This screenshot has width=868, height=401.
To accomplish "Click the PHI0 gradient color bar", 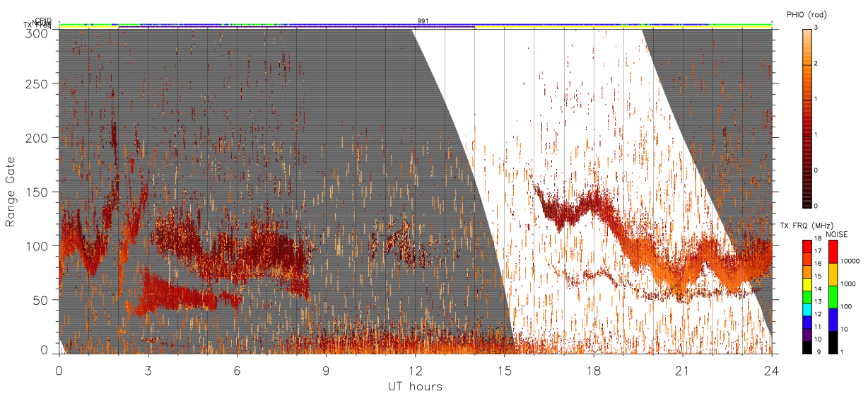I will (x=807, y=118).
